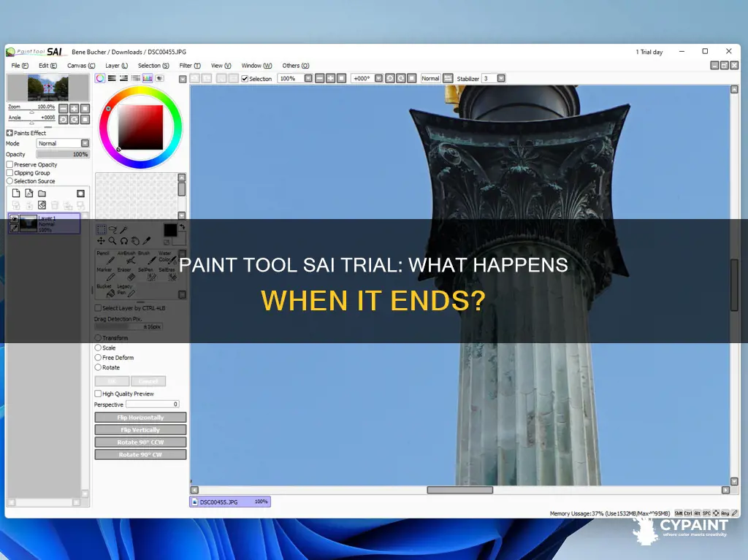The width and height of the screenshot is (748, 560).
Task: Click the clear layer icon
Action: pyautogui.click(x=42, y=205)
